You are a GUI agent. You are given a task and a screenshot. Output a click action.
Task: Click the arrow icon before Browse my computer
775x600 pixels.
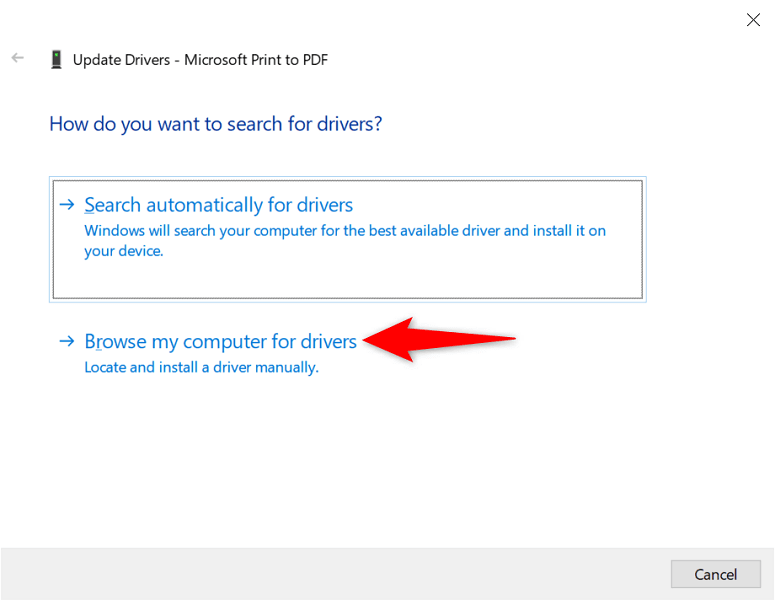coord(67,342)
